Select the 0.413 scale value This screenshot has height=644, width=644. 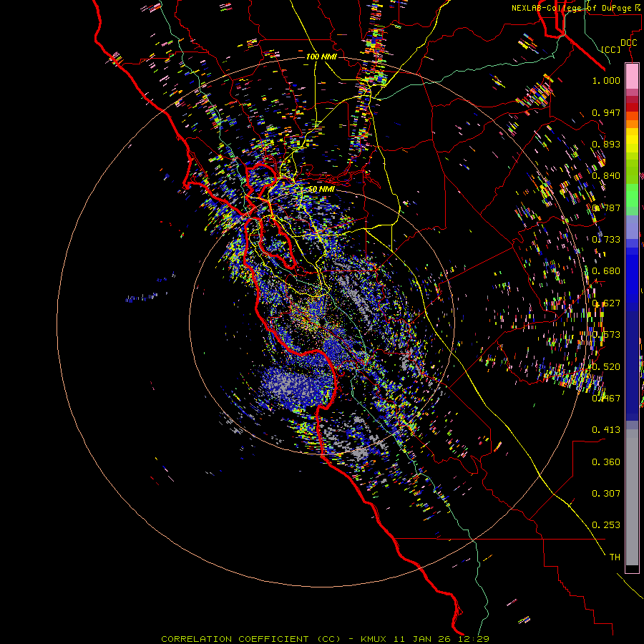tap(606, 430)
